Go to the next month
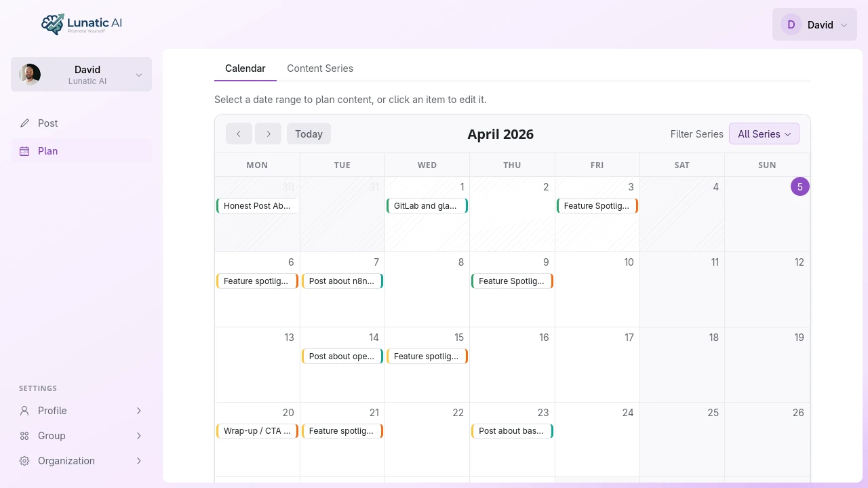 (269, 134)
